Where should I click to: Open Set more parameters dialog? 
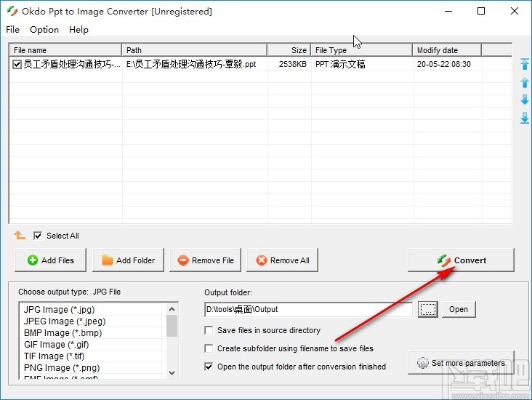(461, 363)
